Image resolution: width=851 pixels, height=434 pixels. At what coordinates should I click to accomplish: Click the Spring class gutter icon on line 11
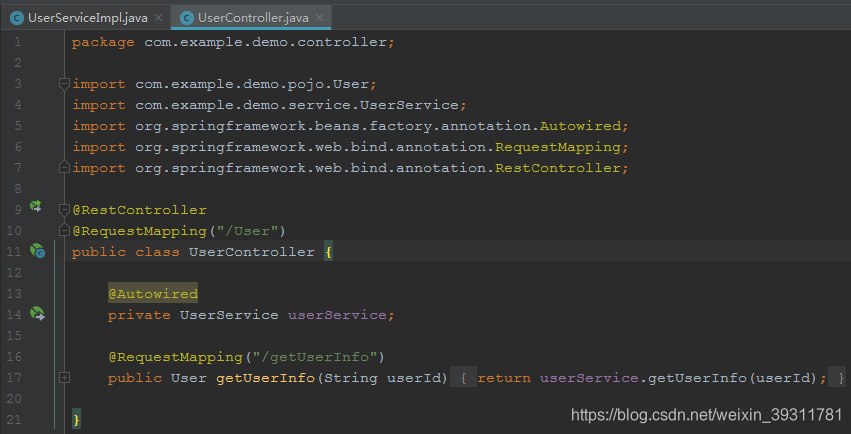(37, 251)
